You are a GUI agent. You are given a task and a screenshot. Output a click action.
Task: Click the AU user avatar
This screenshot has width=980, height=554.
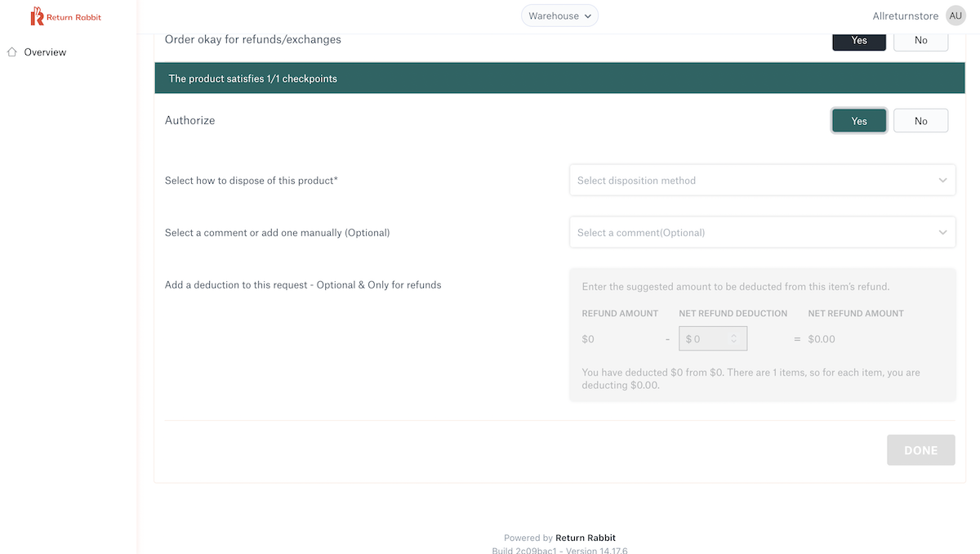[x=955, y=16]
